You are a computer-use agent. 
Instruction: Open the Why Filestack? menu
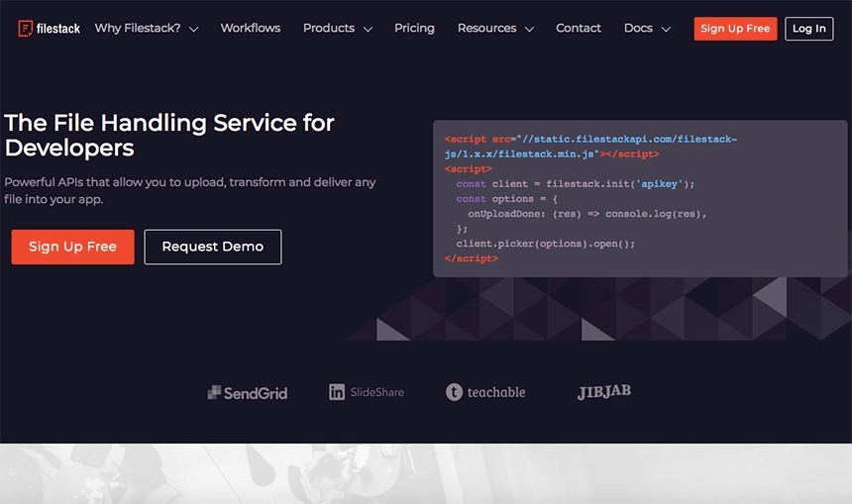pos(138,29)
